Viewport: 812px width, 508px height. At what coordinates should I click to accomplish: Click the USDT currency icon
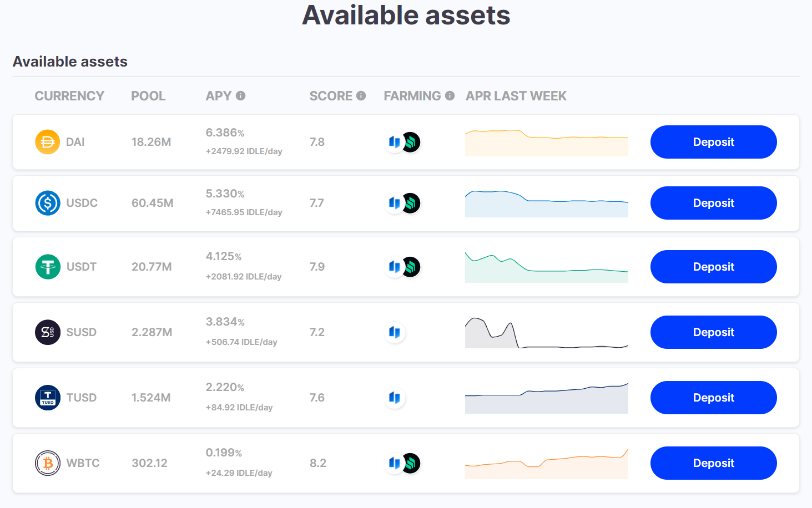tap(47, 267)
